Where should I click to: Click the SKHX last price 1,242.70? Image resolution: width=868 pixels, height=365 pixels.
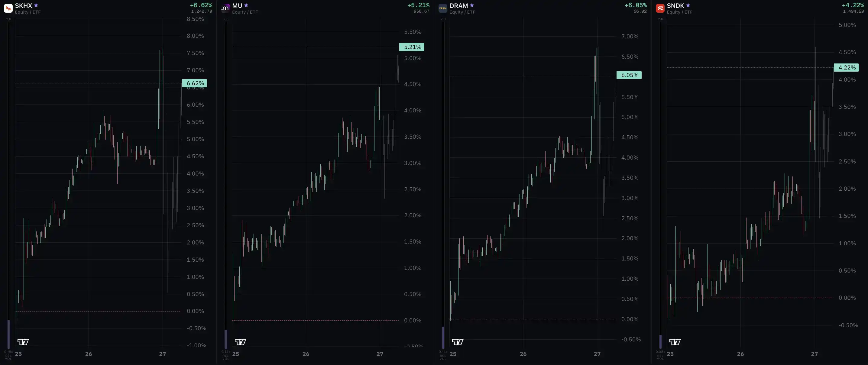click(202, 11)
